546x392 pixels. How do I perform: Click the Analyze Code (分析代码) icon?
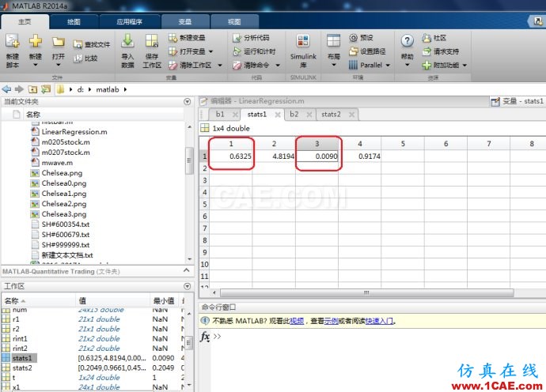pyautogui.click(x=237, y=38)
